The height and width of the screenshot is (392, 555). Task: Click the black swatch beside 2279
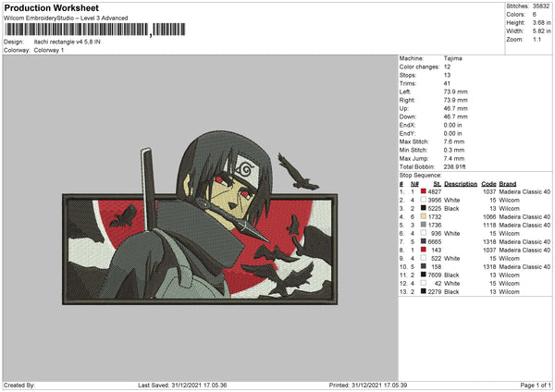(x=423, y=291)
